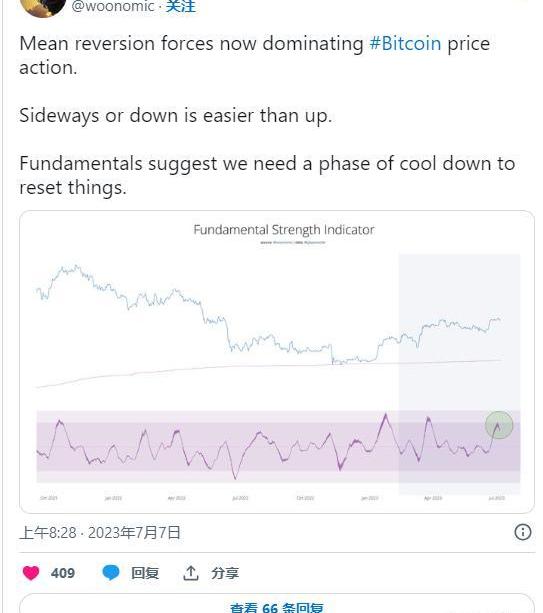
Task: Open the Fundamental Strength Indicator chart image
Action: click(x=277, y=362)
